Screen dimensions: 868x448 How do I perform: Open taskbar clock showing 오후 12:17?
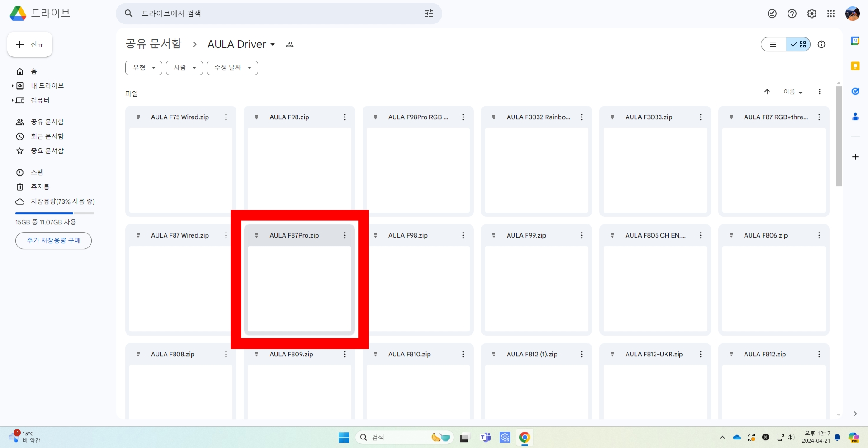pos(816,437)
